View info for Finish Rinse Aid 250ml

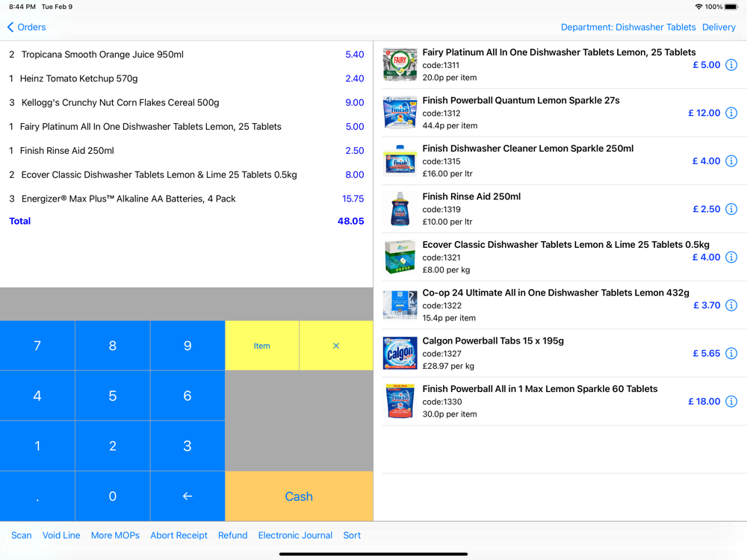pyautogui.click(x=731, y=209)
